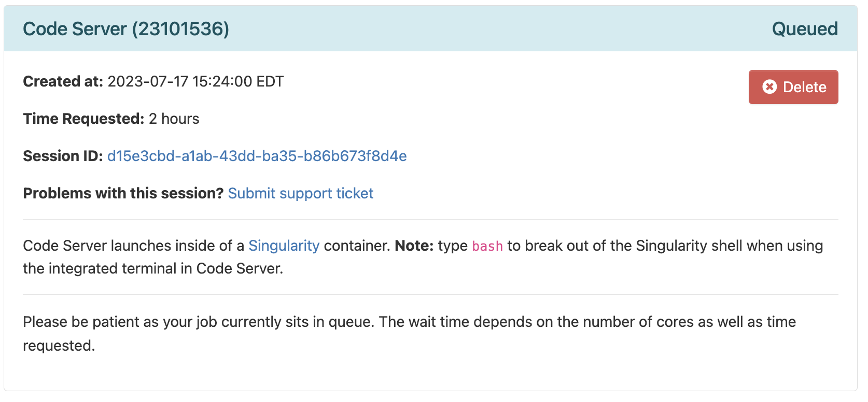Click the Queued status label
Screen dimensions: 868x402
(805, 29)
